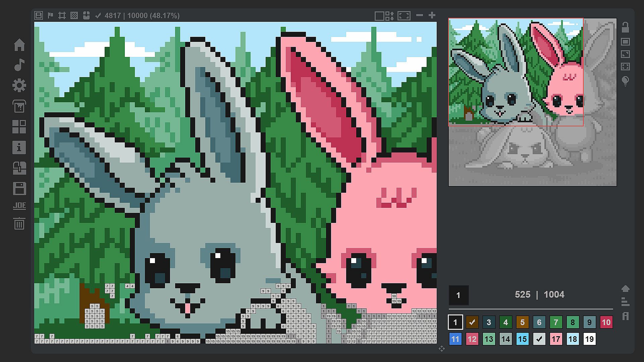Toggle the hatched pattern icon in toolbar

tap(74, 15)
